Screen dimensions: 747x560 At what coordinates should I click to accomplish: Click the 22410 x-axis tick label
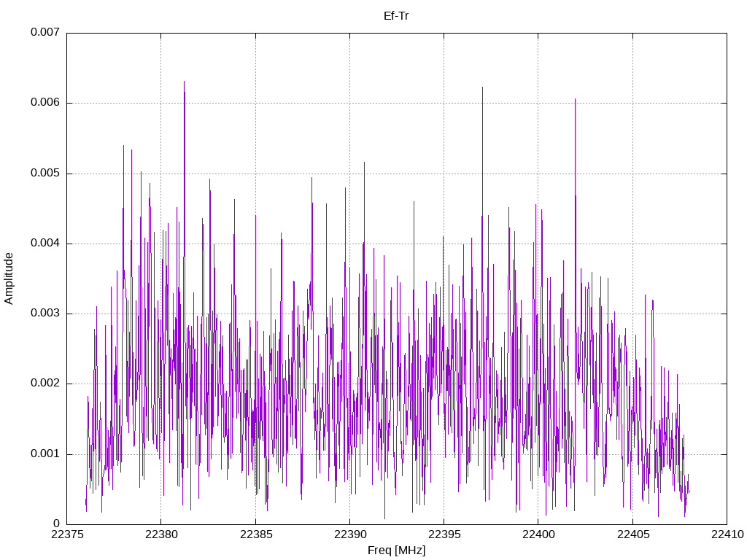pyautogui.click(x=727, y=534)
